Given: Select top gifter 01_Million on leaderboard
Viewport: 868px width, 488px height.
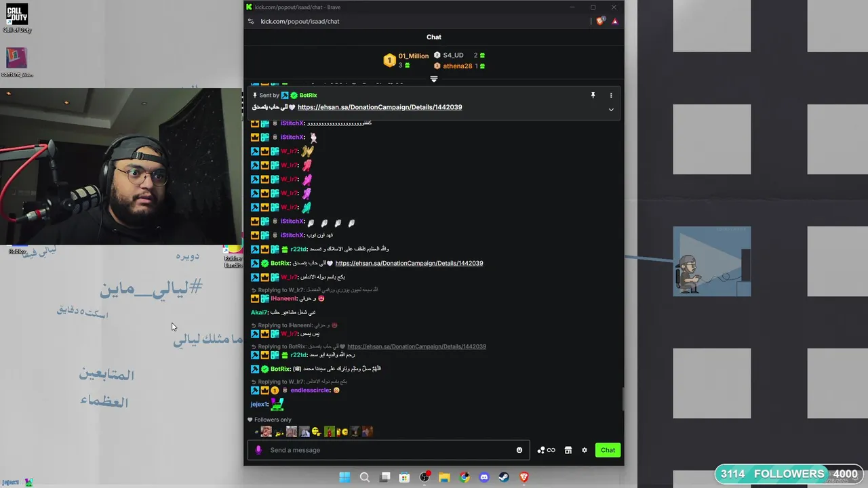Looking at the screenshot, I should click(414, 56).
